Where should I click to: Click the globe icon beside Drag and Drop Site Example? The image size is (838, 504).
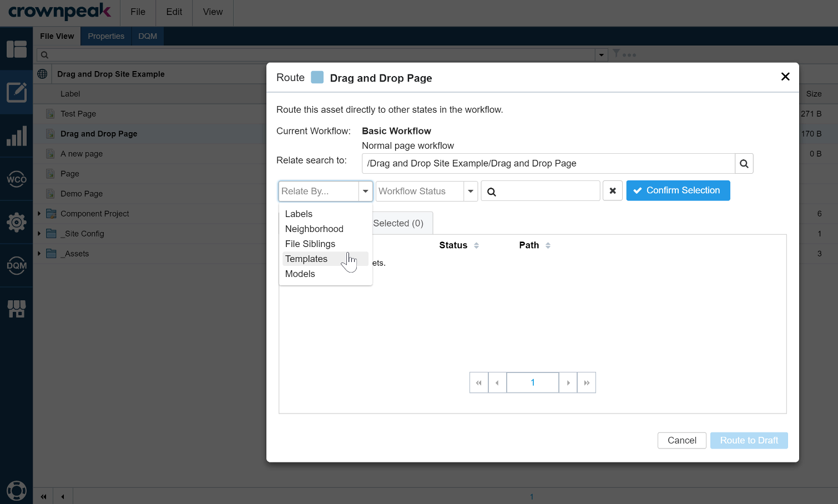click(42, 74)
